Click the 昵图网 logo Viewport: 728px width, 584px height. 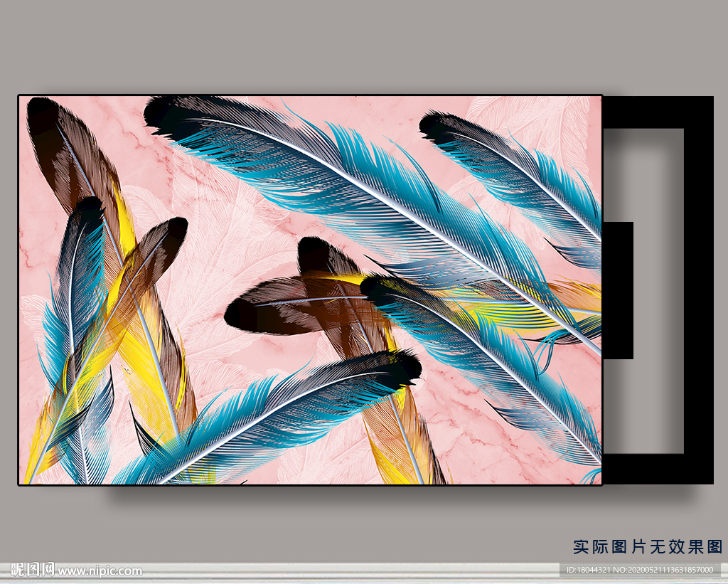[x=33, y=569]
